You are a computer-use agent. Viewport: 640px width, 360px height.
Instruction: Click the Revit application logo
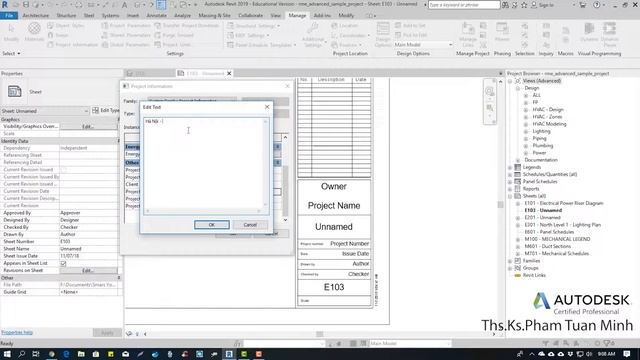(x=5, y=4)
